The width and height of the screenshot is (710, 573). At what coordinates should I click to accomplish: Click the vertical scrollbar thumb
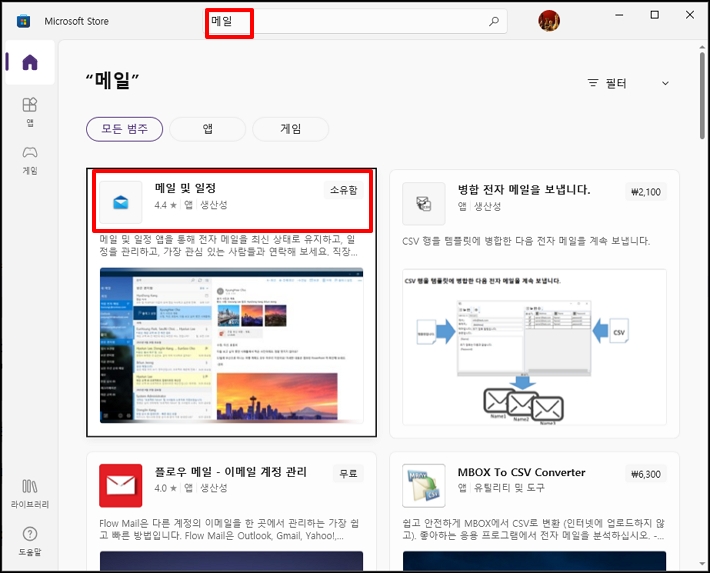(x=702, y=96)
